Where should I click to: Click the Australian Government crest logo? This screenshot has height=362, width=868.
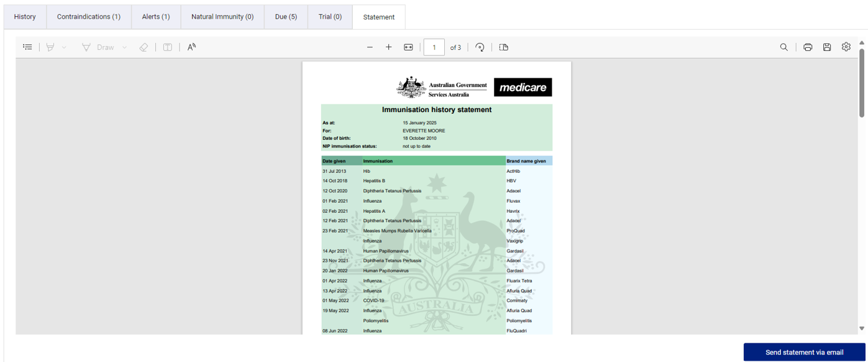tap(442, 88)
